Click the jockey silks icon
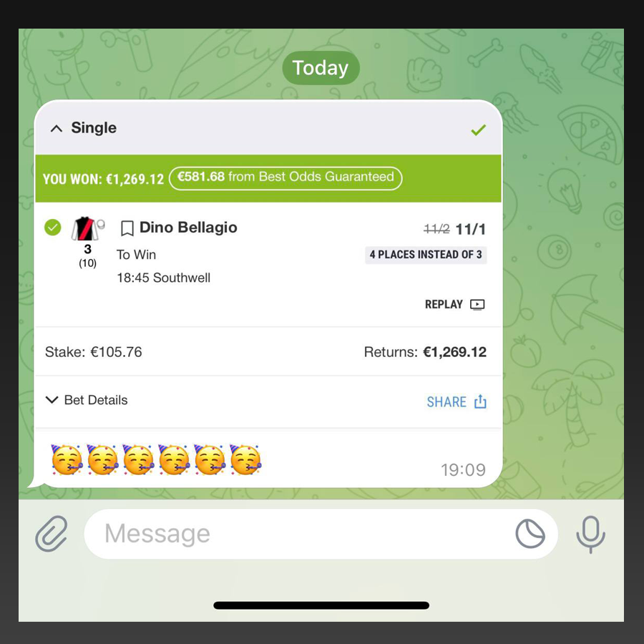Viewport: 644px width, 644px height. pos(87,229)
